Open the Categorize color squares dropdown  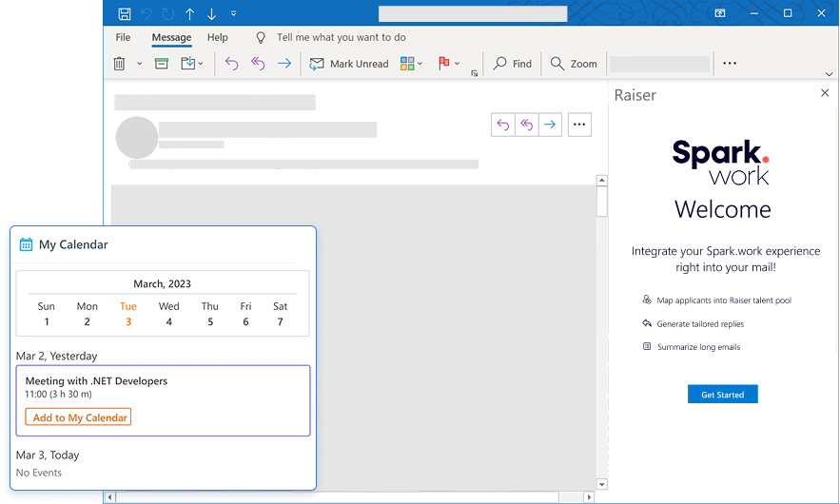coord(411,64)
